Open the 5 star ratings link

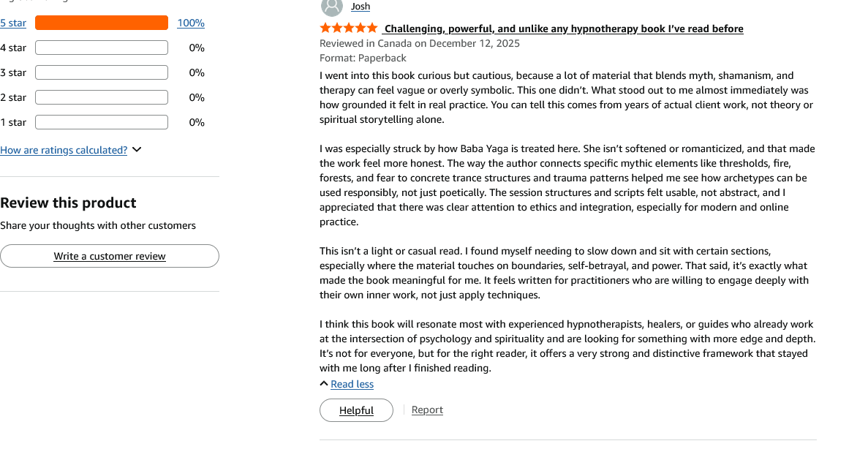tap(13, 23)
